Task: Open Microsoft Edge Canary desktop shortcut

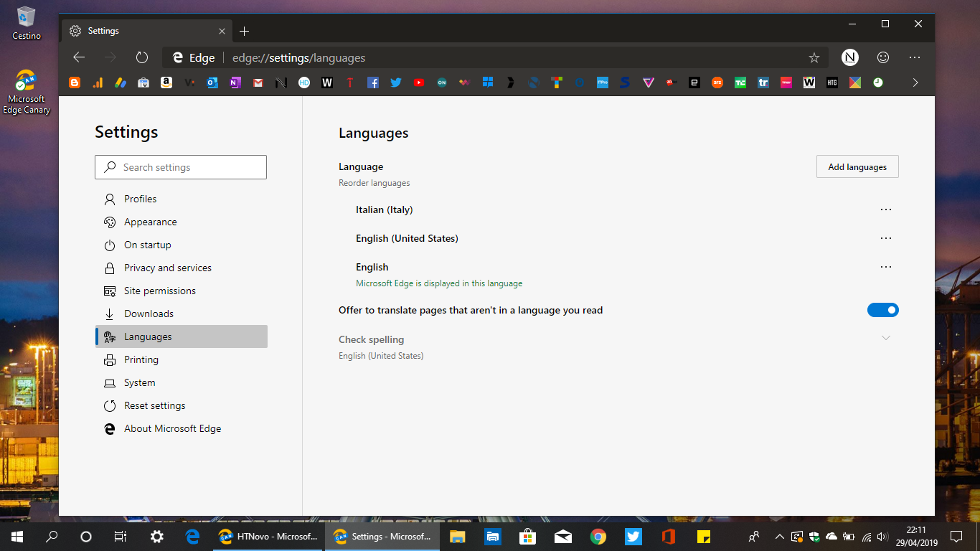Action: coord(27,92)
